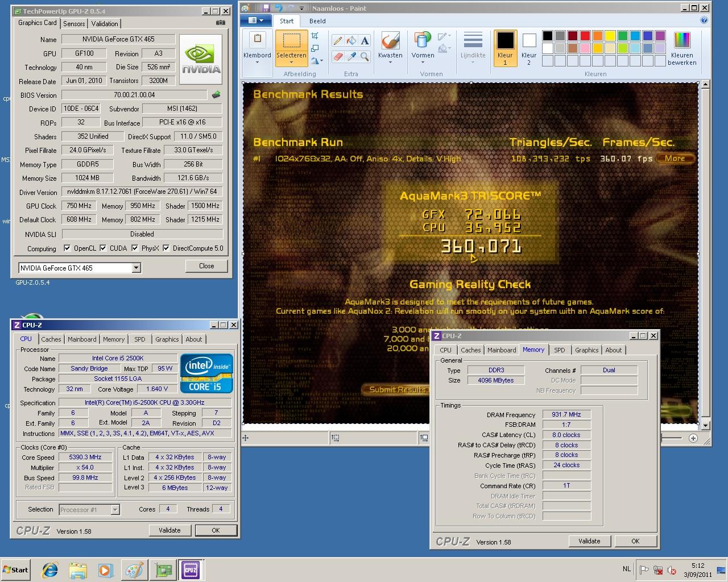Click Paint vertical scrollbar down arrow
The image size is (728, 582).
(x=705, y=425)
